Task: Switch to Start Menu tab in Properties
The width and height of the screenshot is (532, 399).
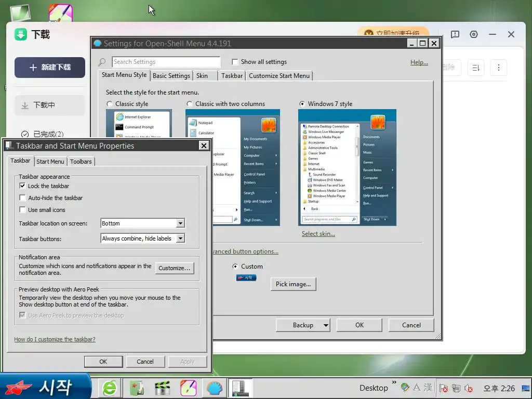Action: tap(50, 162)
